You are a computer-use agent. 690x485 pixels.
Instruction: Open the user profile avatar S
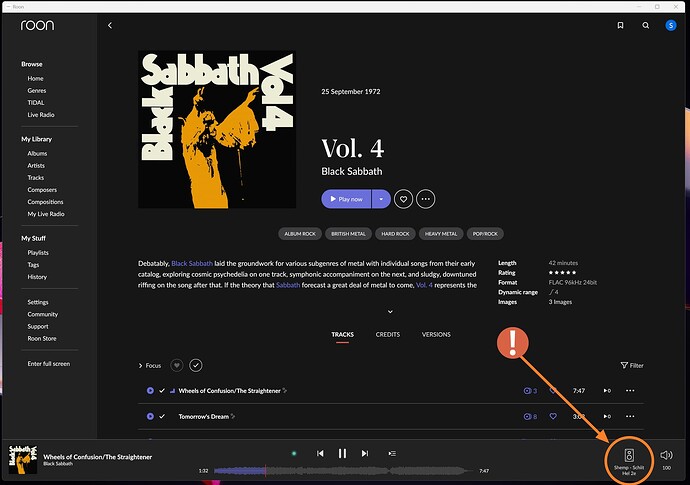coord(671,26)
